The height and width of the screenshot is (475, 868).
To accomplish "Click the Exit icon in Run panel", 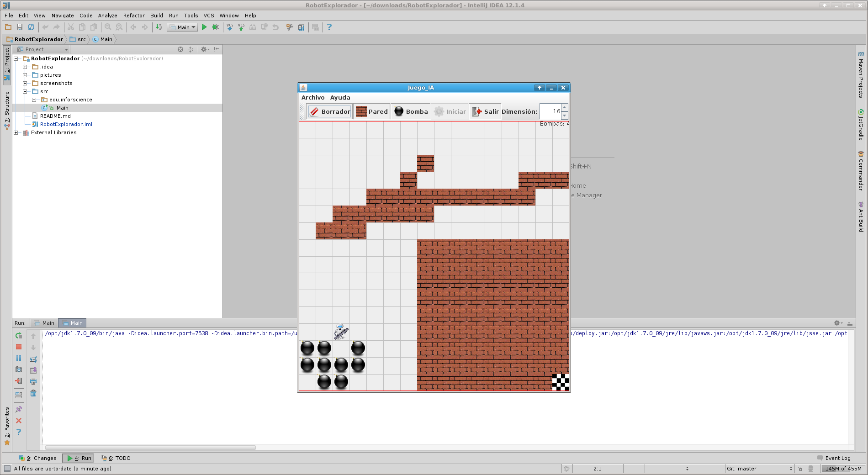I will [x=19, y=381].
